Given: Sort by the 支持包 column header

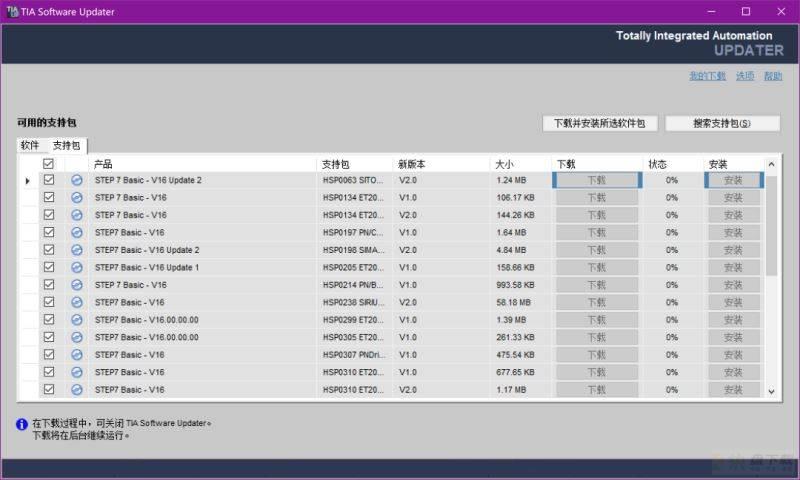Looking at the screenshot, I should click(x=355, y=164).
